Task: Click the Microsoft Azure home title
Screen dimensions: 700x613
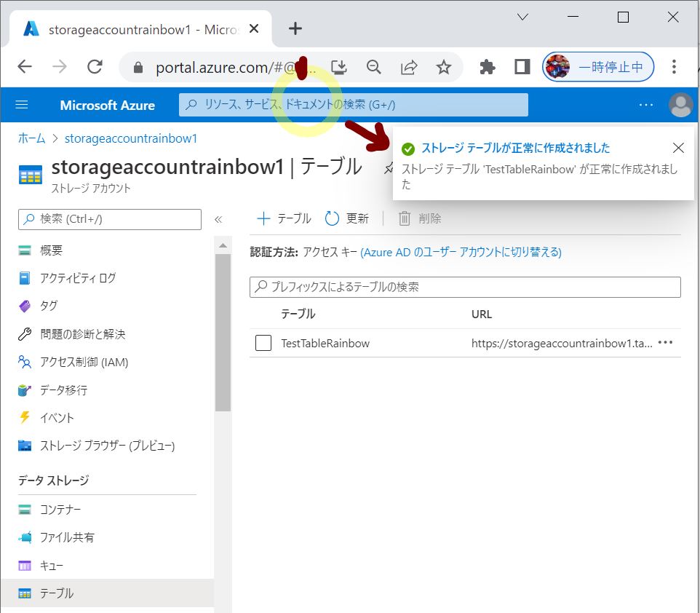Action: coord(107,105)
